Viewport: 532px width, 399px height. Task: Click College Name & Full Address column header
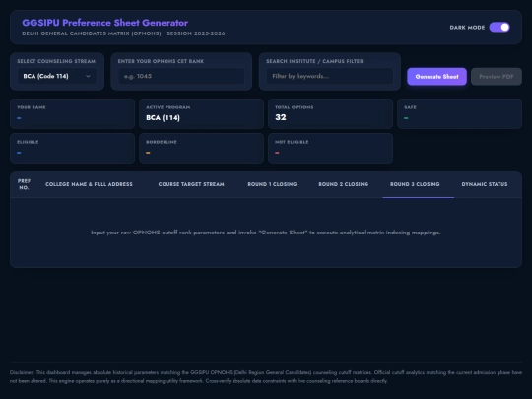89,184
